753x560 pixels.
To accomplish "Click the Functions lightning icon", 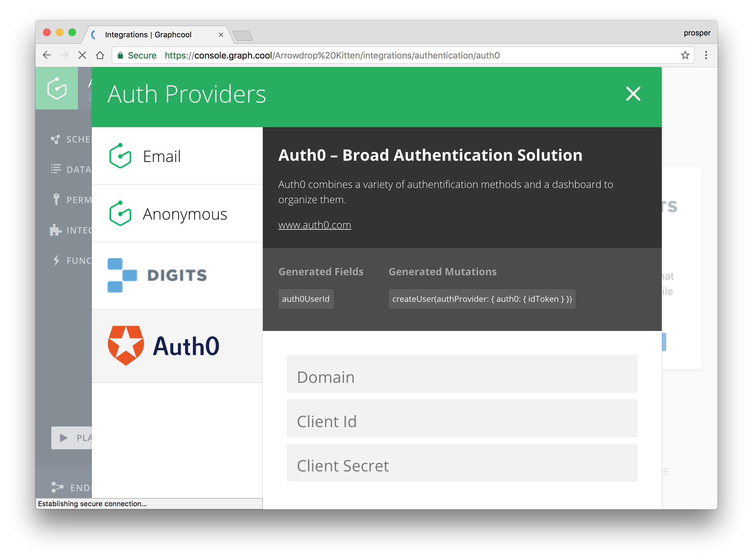I will click(56, 260).
